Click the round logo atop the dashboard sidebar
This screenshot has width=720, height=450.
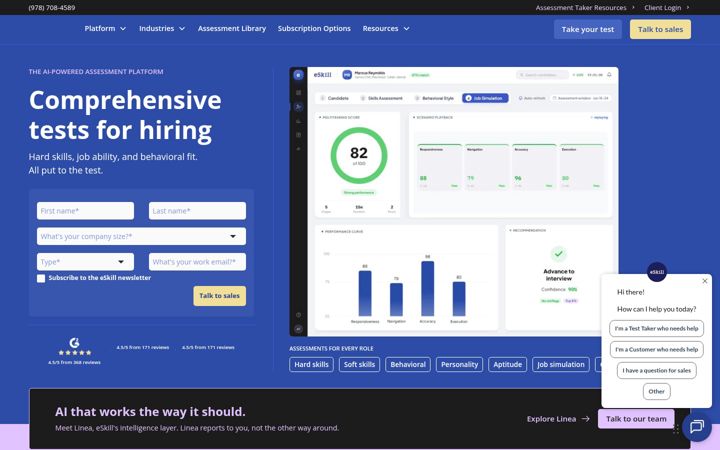click(298, 75)
